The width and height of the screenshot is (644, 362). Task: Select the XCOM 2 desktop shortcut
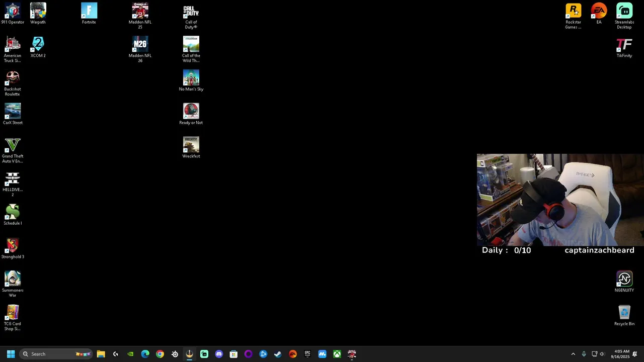click(38, 47)
